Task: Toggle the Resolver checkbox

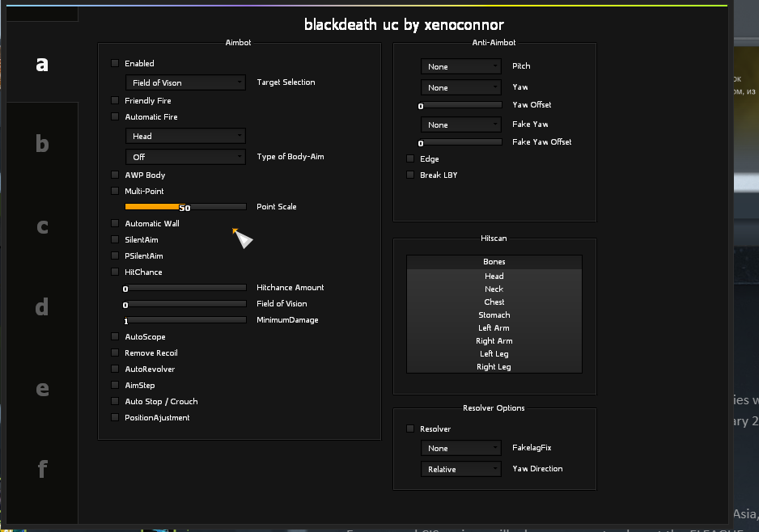Action: pyautogui.click(x=410, y=429)
